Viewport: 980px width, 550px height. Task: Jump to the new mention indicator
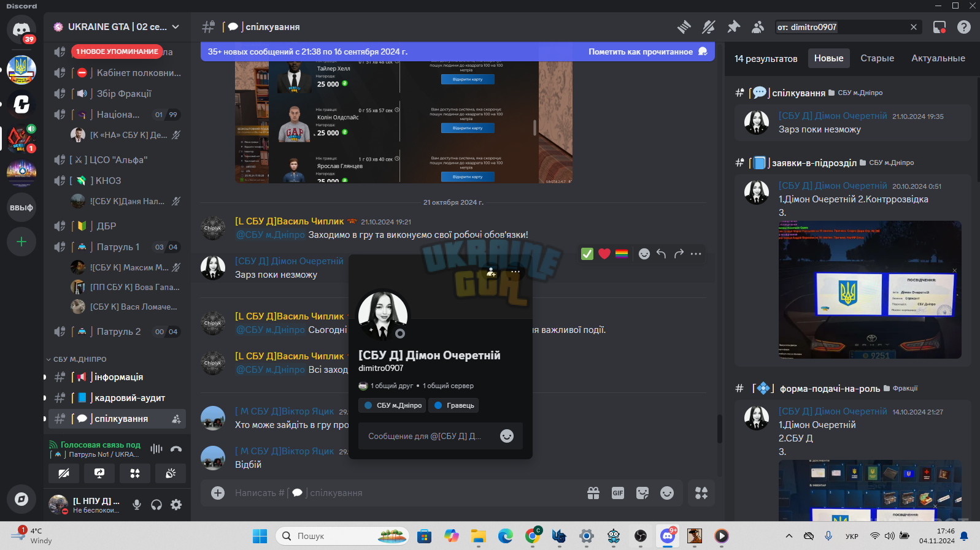click(117, 52)
